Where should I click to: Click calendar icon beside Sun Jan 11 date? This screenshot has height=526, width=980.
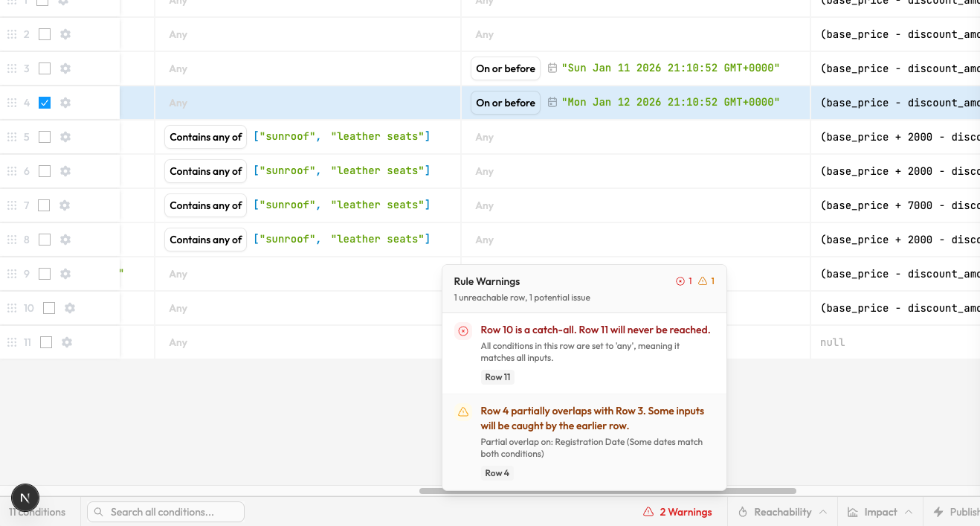[x=552, y=68]
